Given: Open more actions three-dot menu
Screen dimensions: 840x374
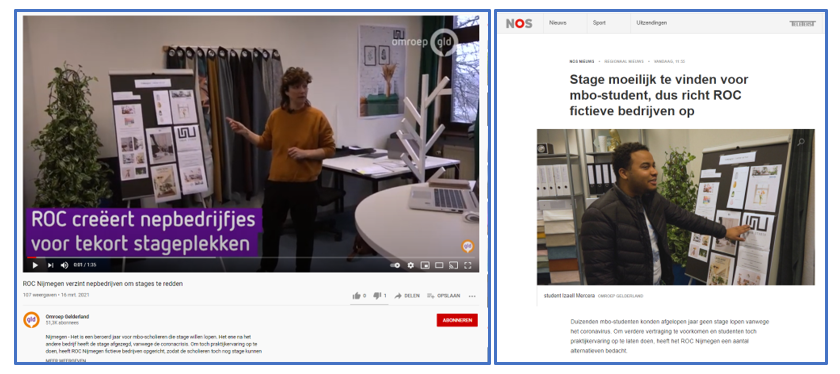Looking at the screenshot, I should (472, 296).
